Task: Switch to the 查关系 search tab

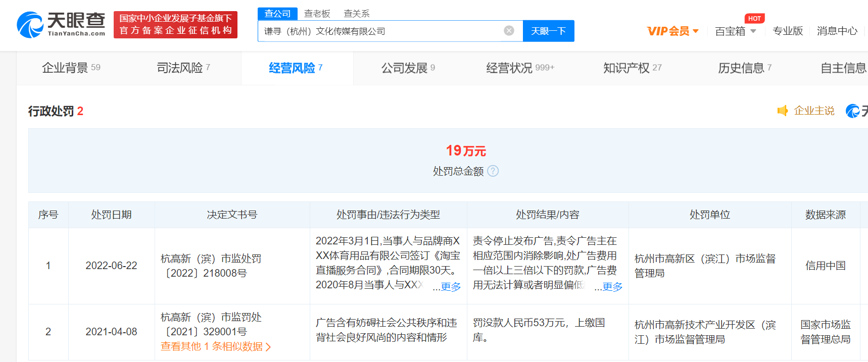Action: tap(356, 14)
